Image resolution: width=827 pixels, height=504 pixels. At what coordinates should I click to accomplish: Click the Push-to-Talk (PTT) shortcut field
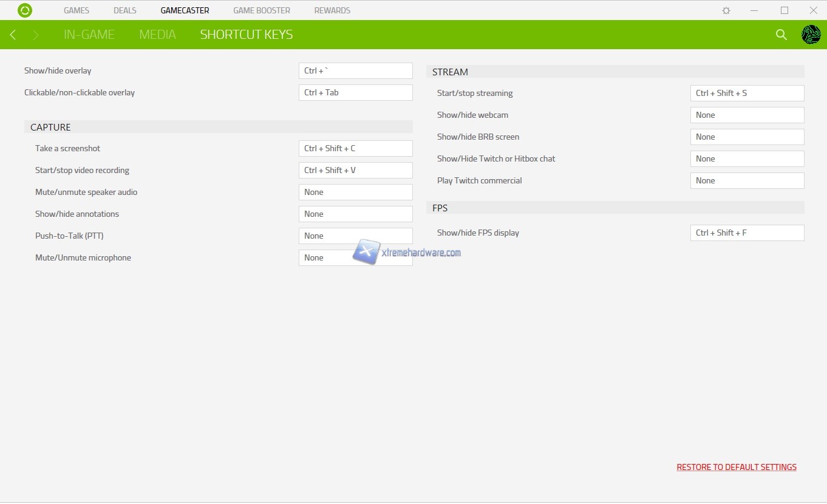pos(355,236)
